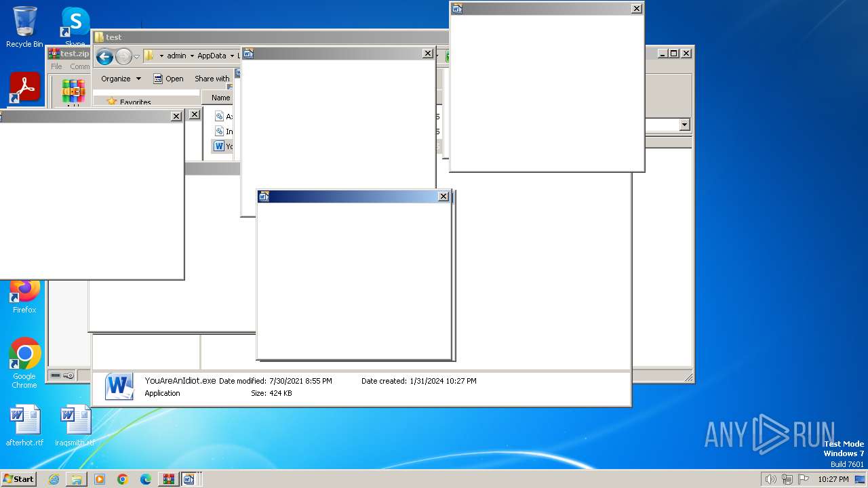Sort files by the Name column header
Viewport: 868px width, 488px height.
click(x=221, y=98)
